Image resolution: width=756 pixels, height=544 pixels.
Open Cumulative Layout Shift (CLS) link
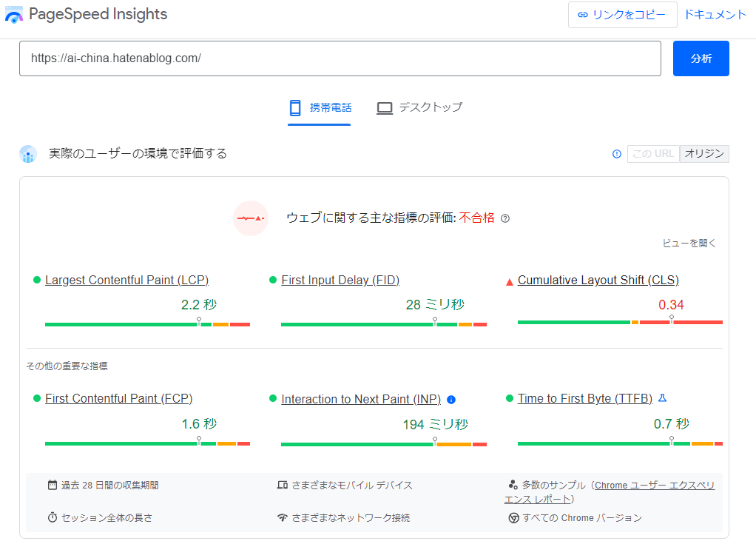[x=598, y=281]
